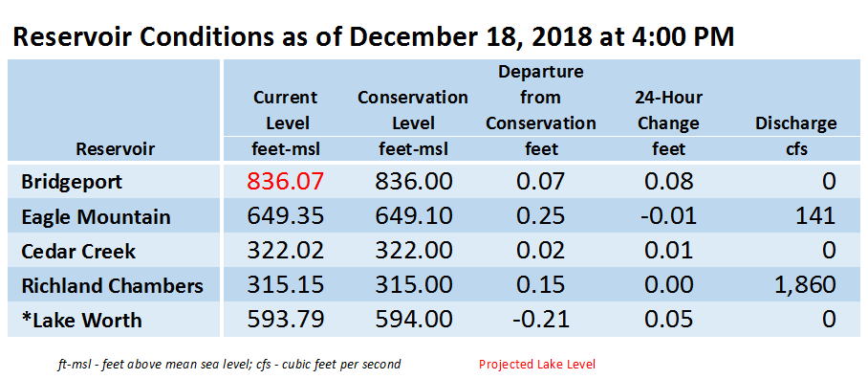Image resolution: width=868 pixels, height=379 pixels.
Task: Click the ft-msl footnote text
Action: pyautogui.click(x=229, y=365)
